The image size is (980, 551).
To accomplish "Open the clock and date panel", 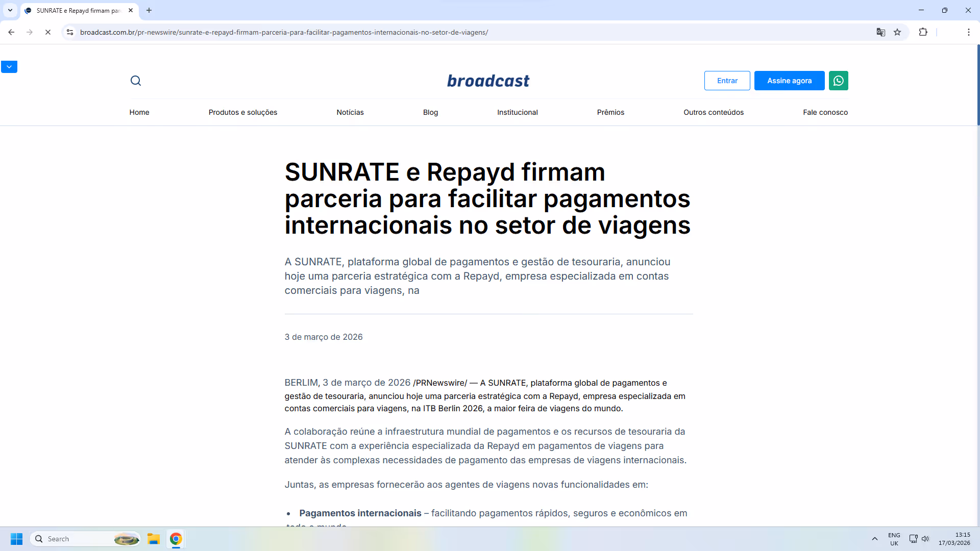I will (954, 539).
